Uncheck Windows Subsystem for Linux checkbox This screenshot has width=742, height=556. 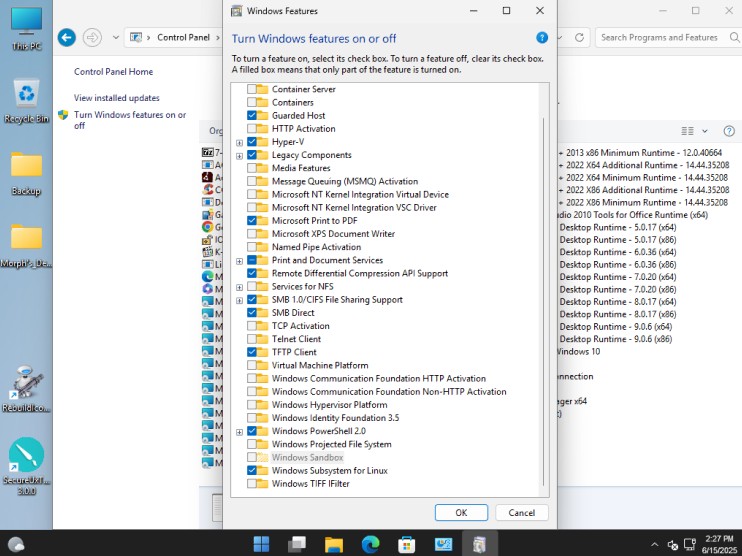point(252,470)
